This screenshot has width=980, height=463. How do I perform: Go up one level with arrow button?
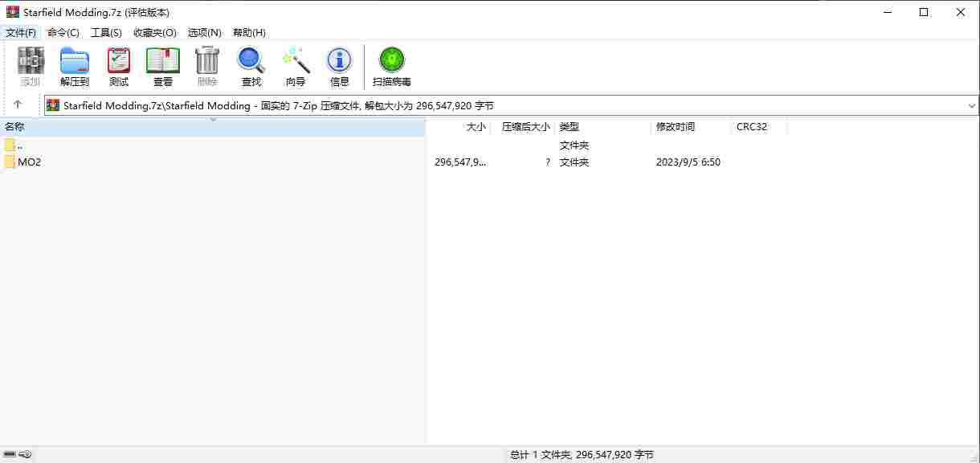tap(18, 105)
